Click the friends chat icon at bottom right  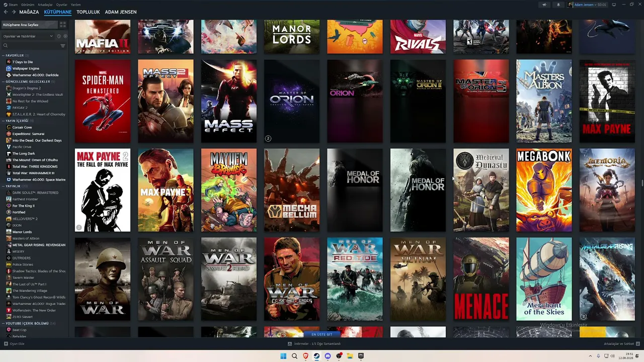point(638,344)
